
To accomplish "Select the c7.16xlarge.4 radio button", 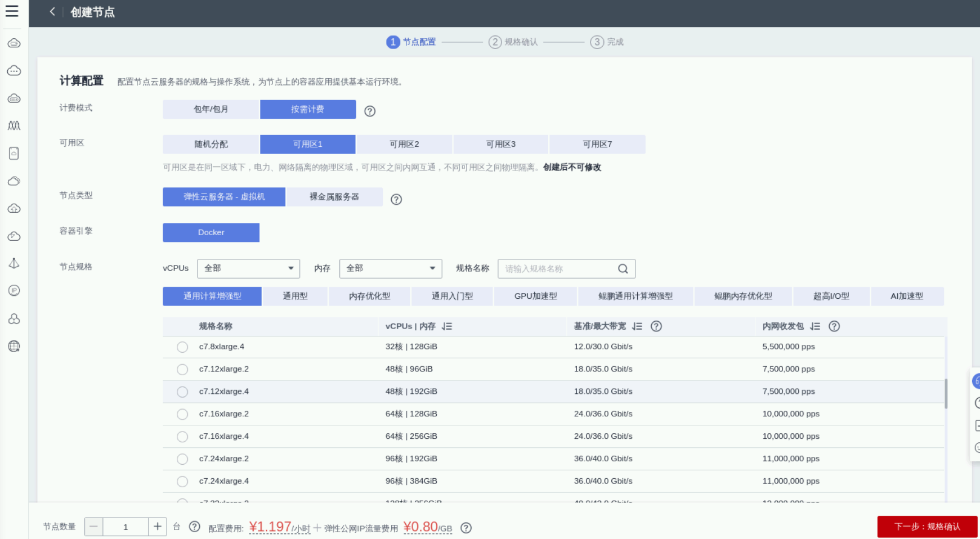I will point(182,437).
